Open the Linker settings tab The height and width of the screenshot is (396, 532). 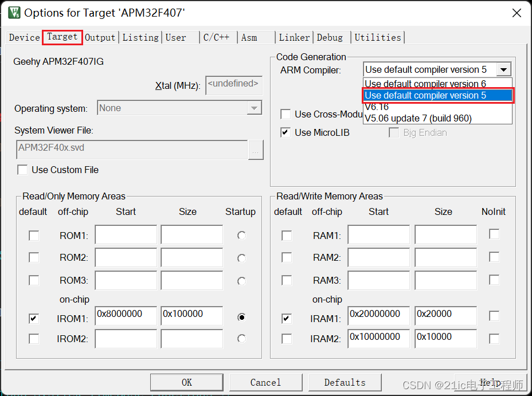294,37
